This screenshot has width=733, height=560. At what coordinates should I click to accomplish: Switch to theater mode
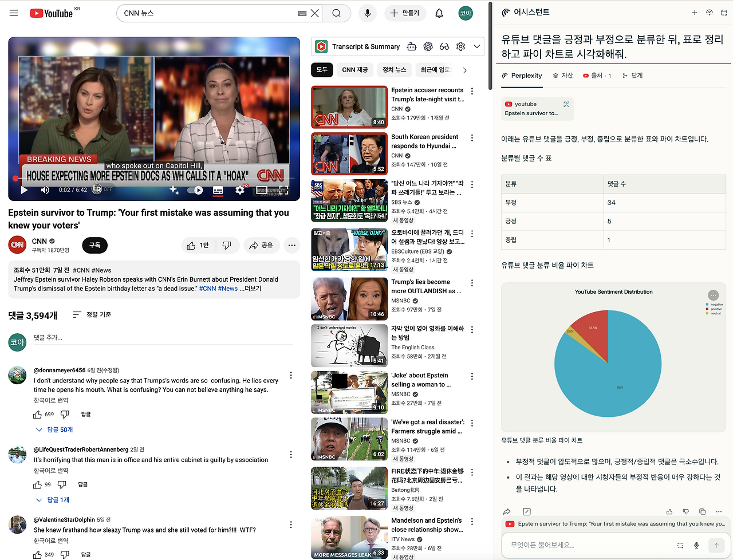click(262, 190)
